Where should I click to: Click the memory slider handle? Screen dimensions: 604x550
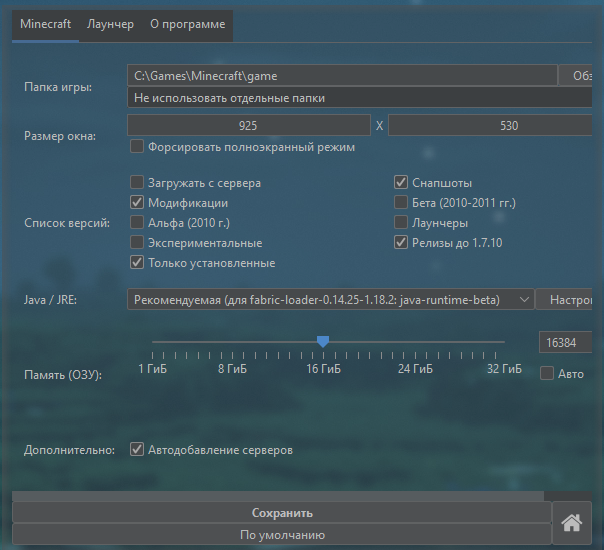(323, 342)
